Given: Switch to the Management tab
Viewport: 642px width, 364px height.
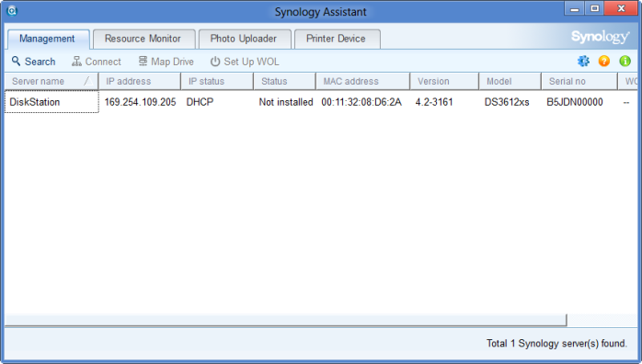Looking at the screenshot, I should click(48, 39).
